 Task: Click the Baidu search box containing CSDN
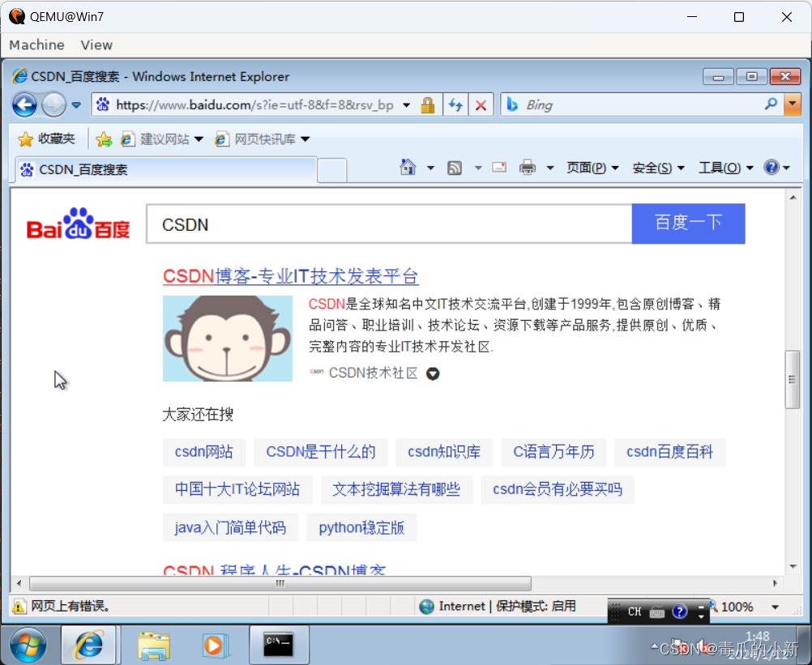389,224
